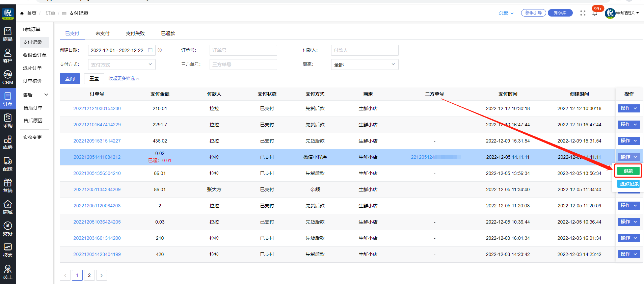Go to next page arrow
The width and height of the screenshot is (644, 284).
(x=102, y=275)
